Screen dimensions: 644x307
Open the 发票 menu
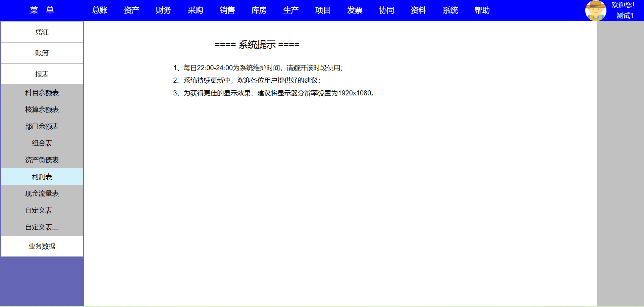point(355,10)
